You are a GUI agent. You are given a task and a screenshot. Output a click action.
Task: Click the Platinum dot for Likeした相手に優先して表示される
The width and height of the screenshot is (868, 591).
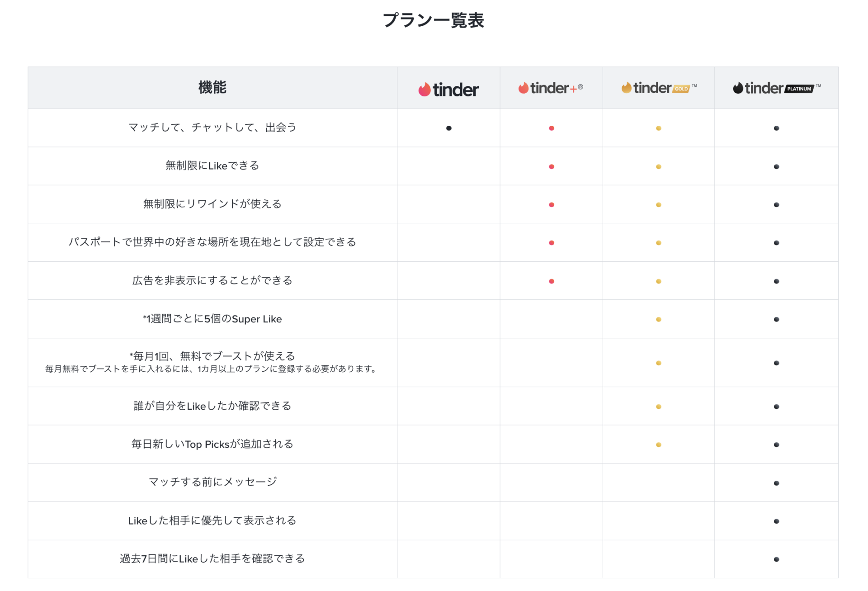(x=776, y=520)
